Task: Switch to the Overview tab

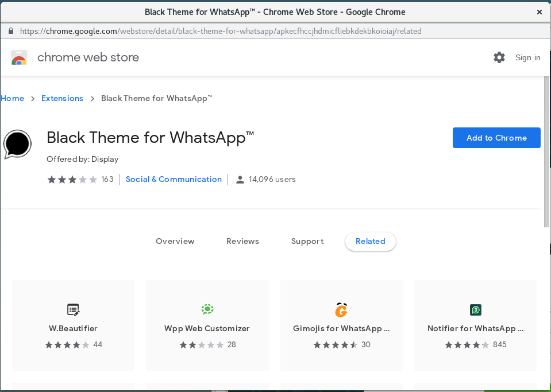Action: pos(175,242)
